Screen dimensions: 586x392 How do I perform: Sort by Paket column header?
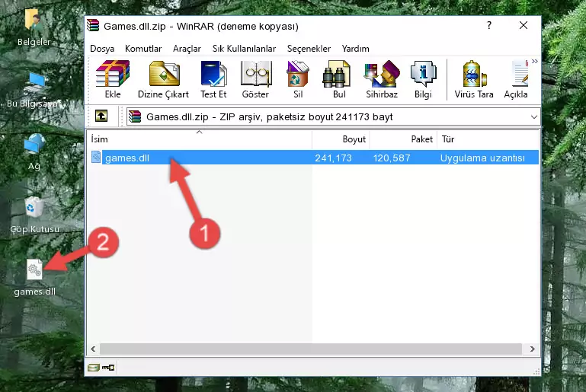pos(403,139)
